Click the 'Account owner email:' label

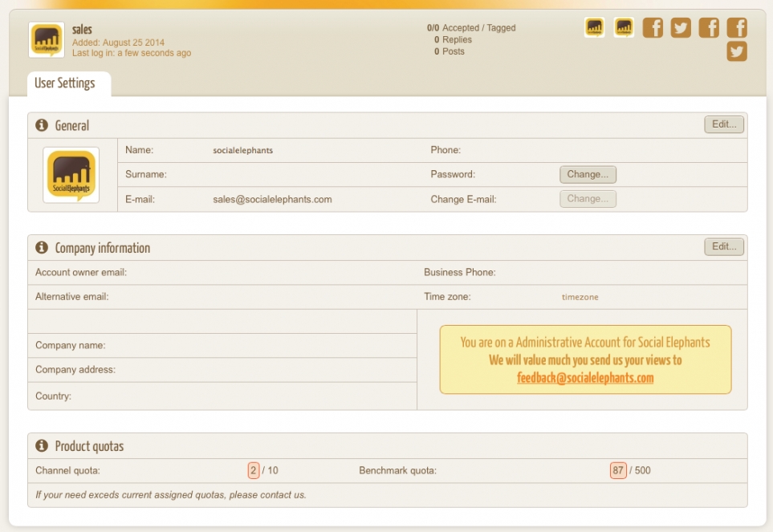pos(81,272)
